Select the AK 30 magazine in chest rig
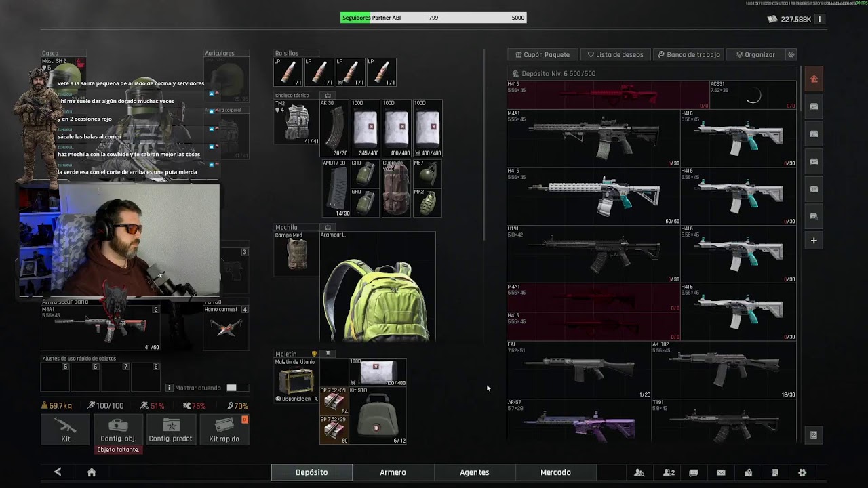The height and width of the screenshot is (488, 868). (x=334, y=128)
